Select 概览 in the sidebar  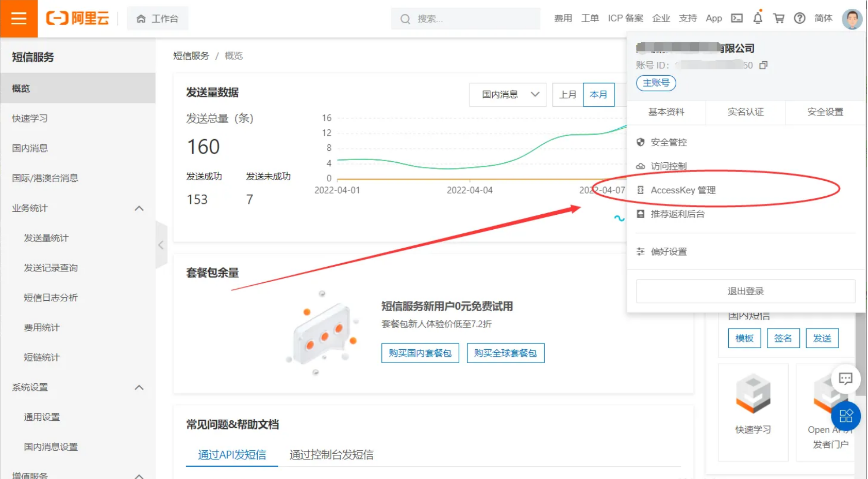click(x=77, y=88)
